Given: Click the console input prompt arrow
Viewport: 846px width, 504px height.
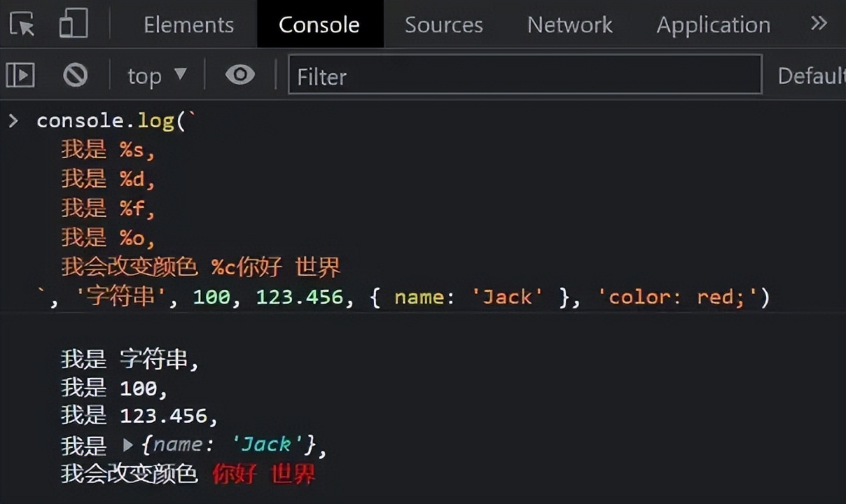Looking at the screenshot, I should (13, 120).
